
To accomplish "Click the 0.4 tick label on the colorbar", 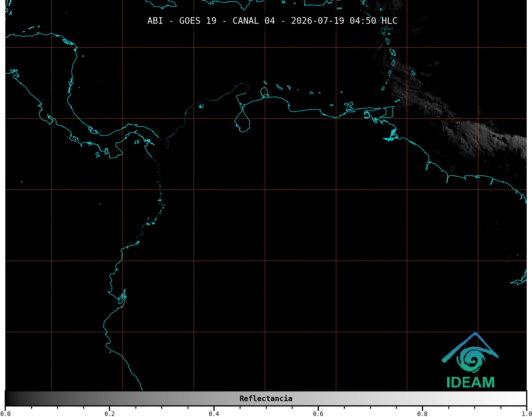I will 214,414.
